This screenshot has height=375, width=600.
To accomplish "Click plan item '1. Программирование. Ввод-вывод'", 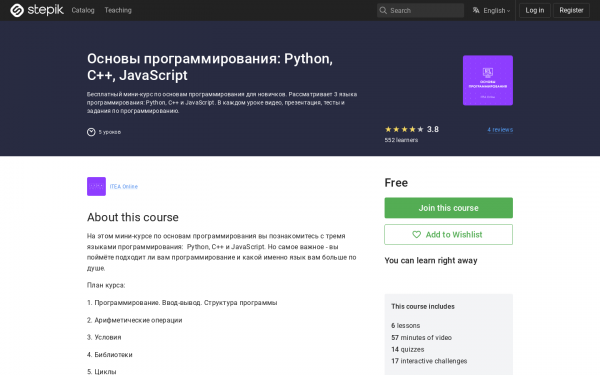I will [x=182, y=303].
